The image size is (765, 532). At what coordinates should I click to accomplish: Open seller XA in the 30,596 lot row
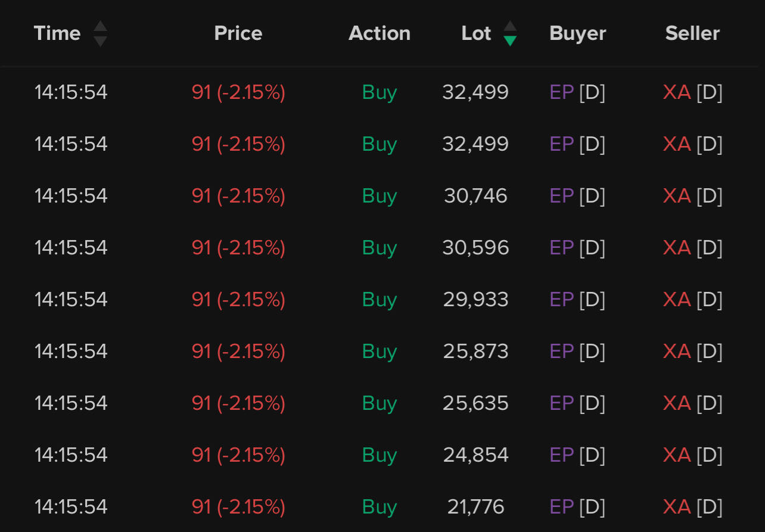677,248
